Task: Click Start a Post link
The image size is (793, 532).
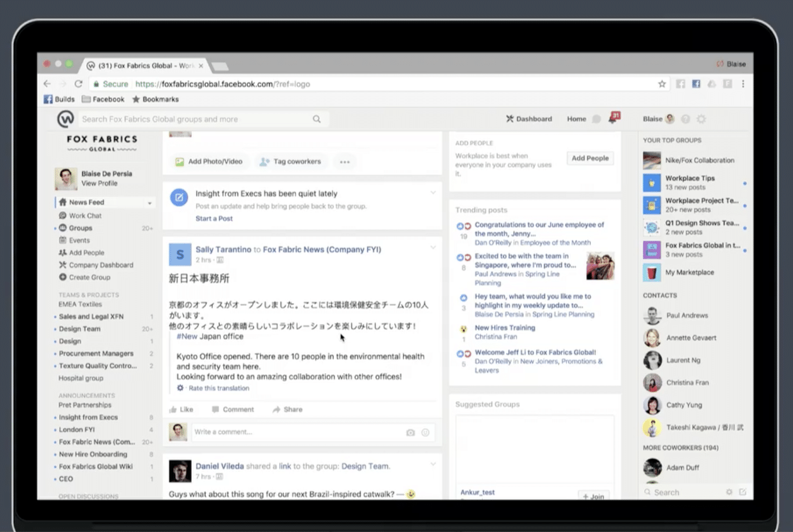Action: [x=214, y=218]
